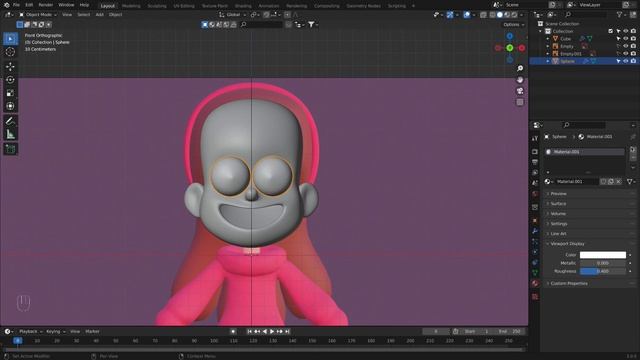The width and height of the screenshot is (640, 360).
Task: Click the blue Z axis gizmo
Action: coord(510,36)
